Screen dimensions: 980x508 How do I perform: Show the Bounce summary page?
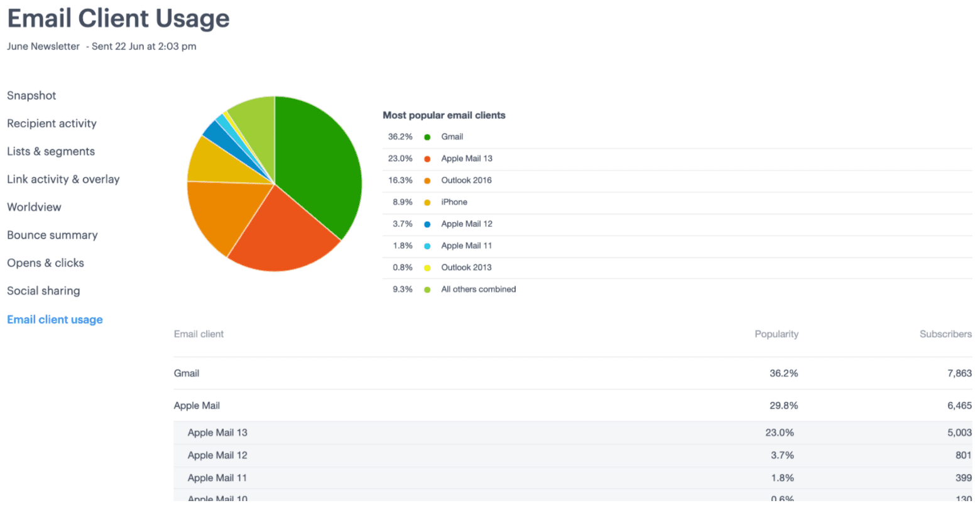point(52,235)
